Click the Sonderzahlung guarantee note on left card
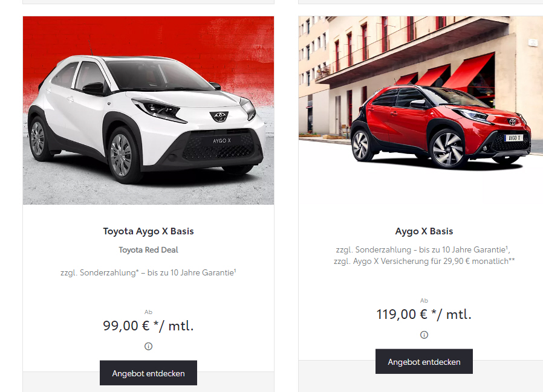Image resolution: width=543 pixels, height=392 pixels. tap(148, 272)
